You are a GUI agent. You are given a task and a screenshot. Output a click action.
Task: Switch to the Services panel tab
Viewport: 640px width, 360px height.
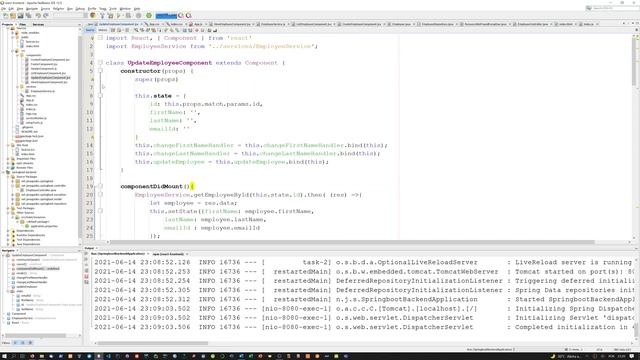click(38, 24)
